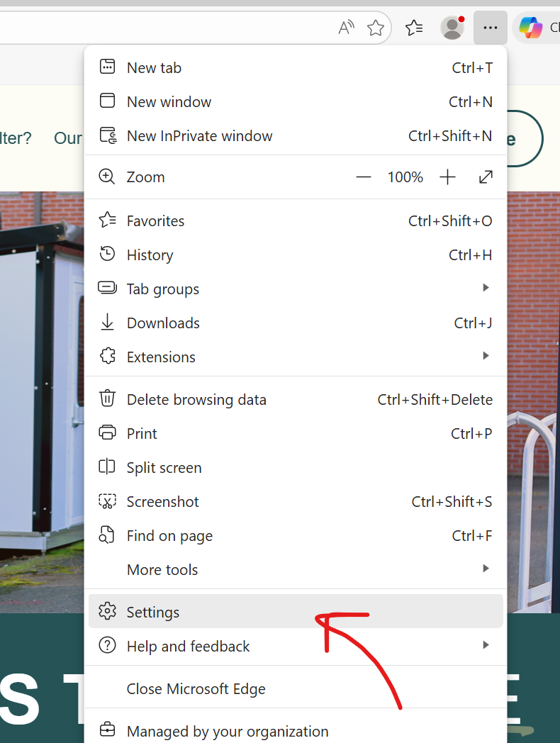Open the user profile avatar
This screenshot has width=560, height=743.
[x=452, y=28]
